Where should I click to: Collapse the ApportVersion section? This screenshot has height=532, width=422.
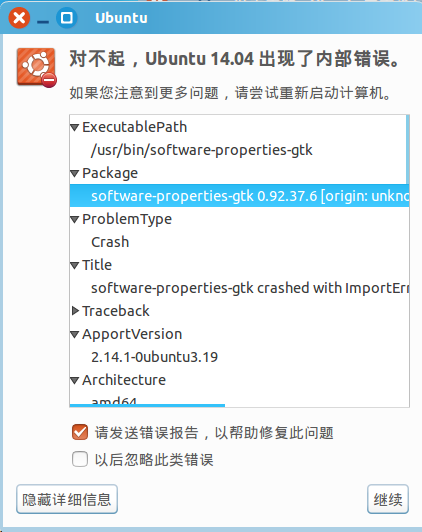tap(75, 335)
